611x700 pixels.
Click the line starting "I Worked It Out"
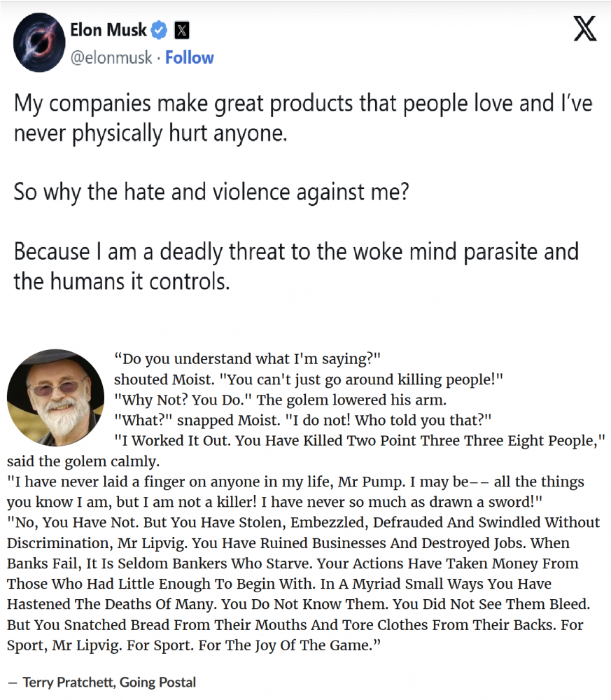tap(359, 441)
